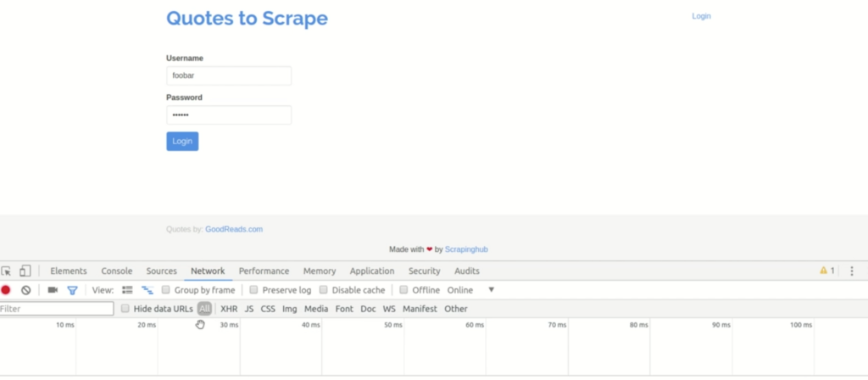The width and height of the screenshot is (868, 380).
Task: Open the Memory tab
Action: click(320, 271)
